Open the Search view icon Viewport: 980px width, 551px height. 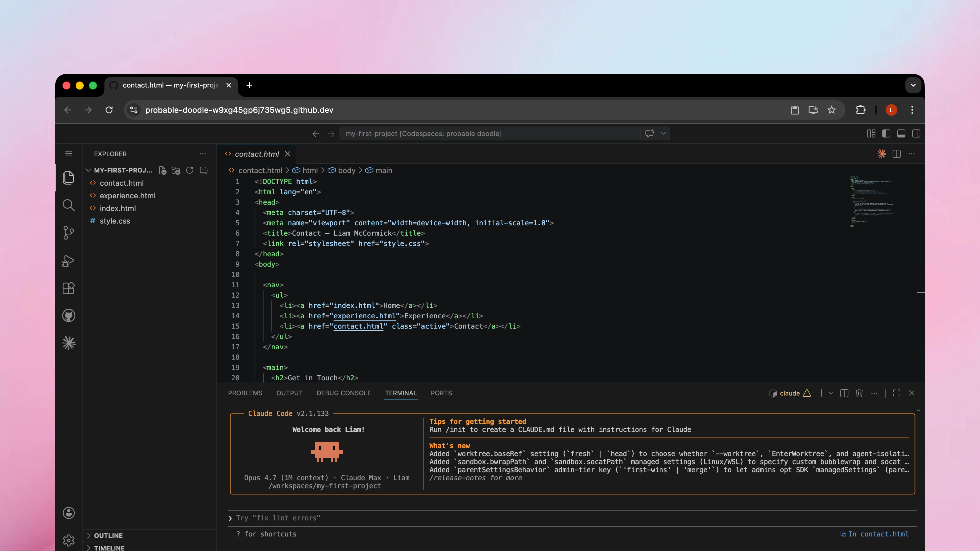69,205
